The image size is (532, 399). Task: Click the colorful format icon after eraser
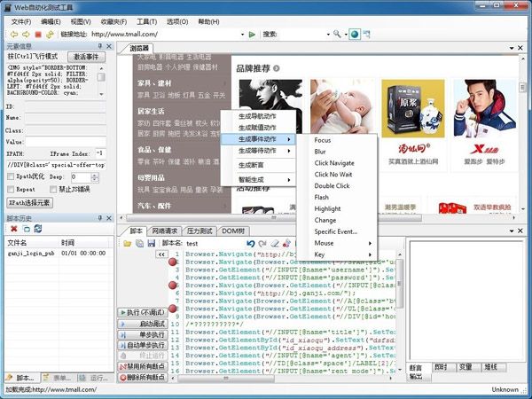286,243
